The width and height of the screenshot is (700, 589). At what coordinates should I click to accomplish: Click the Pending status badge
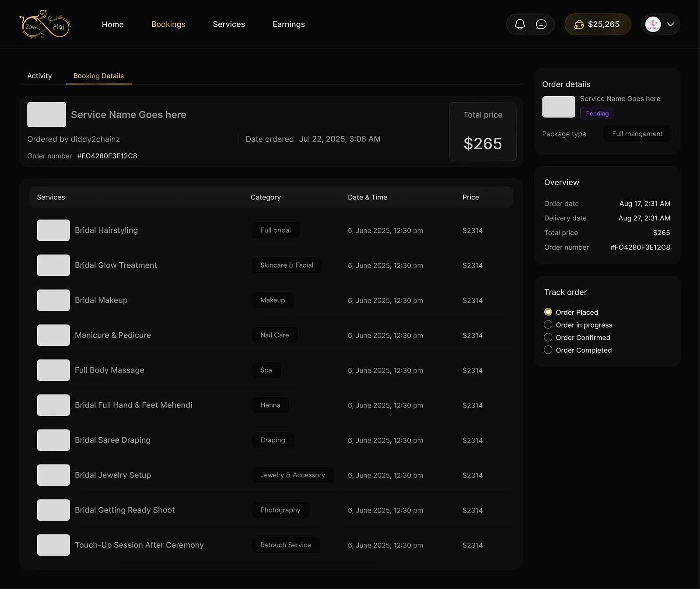tap(597, 114)
